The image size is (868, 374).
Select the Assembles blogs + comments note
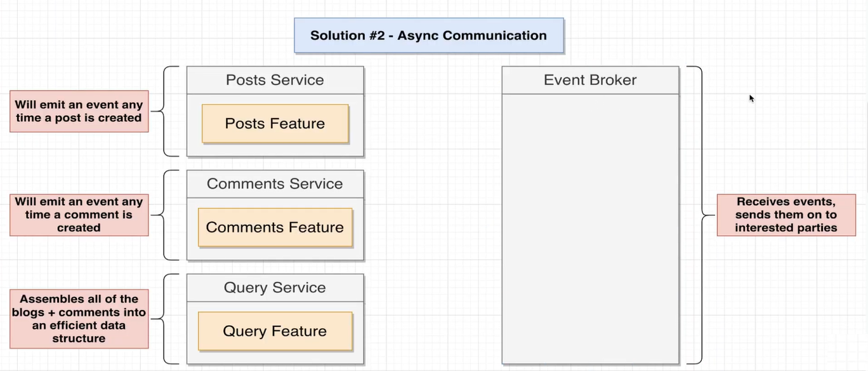click(x=79, y=318)
